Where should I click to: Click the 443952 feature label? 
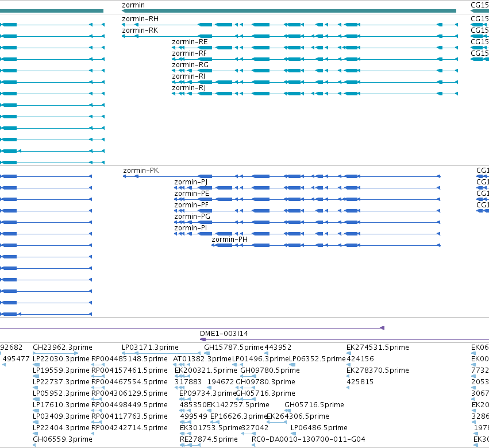278,347
